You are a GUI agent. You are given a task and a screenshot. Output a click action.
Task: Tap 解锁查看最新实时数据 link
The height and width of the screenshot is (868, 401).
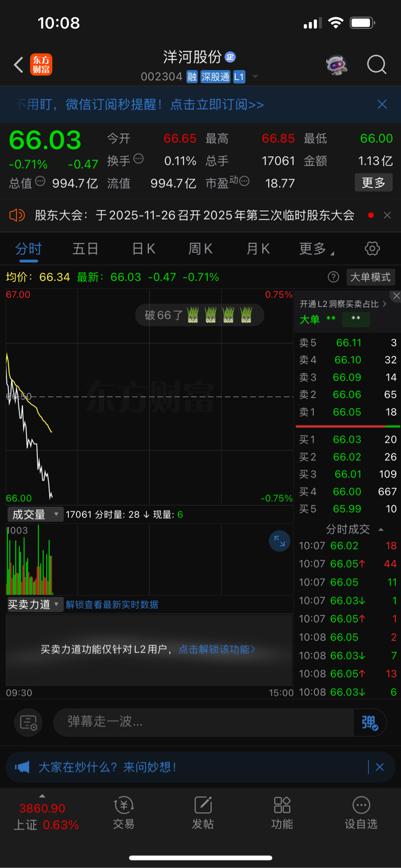pos(112,604)
